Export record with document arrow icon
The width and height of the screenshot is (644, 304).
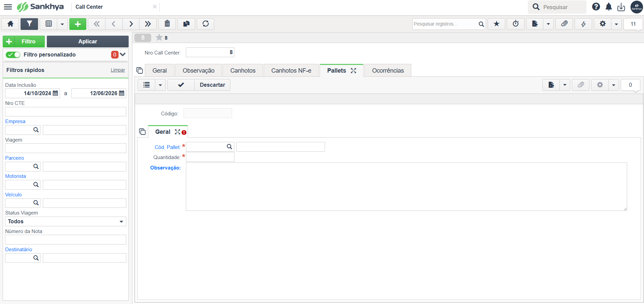coord(535,24)
